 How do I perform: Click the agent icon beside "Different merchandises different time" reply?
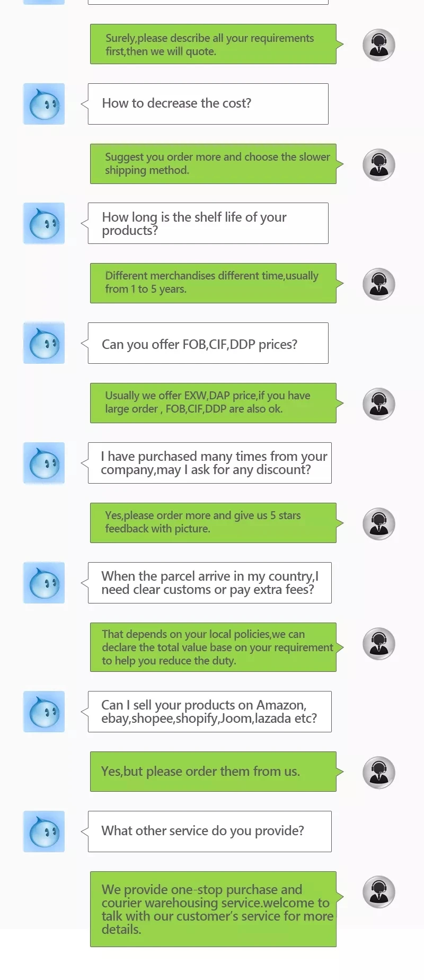coord(379,284)
